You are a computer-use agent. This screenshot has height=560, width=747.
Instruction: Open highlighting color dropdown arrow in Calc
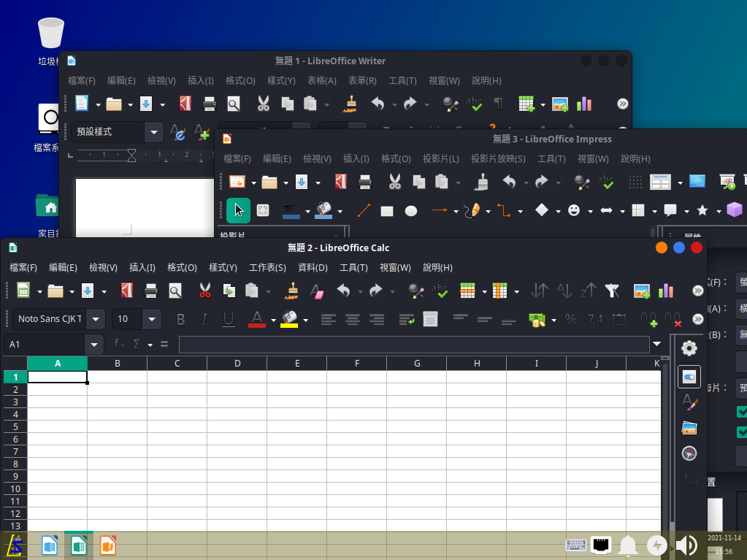click(x=305, y=320)
